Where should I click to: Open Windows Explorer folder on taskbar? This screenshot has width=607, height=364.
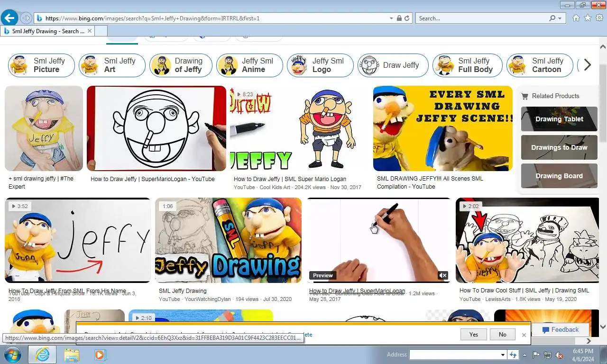[72, 355]
